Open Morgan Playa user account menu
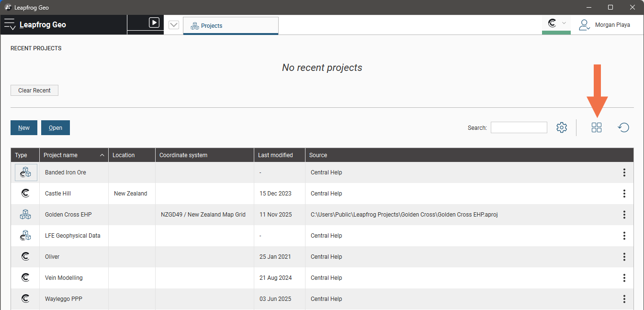Screen dimensions: 644x310 tap(604, 25)
